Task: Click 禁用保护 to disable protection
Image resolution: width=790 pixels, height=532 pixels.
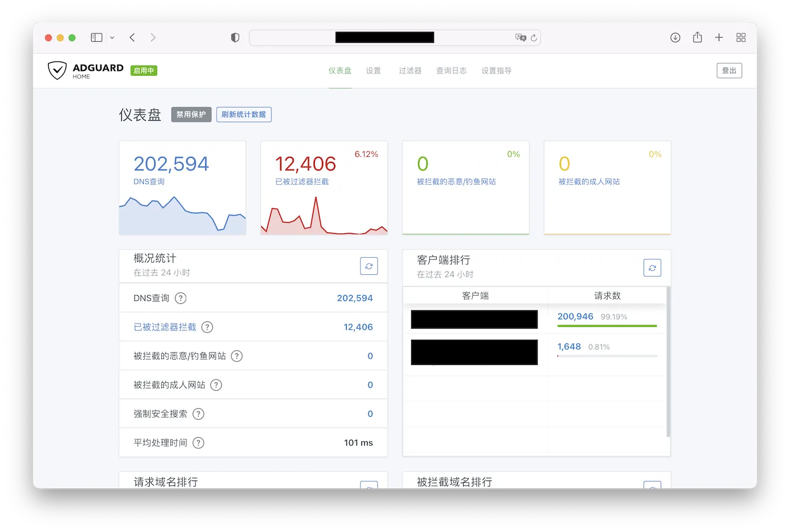Action: (x=191, y=115)
